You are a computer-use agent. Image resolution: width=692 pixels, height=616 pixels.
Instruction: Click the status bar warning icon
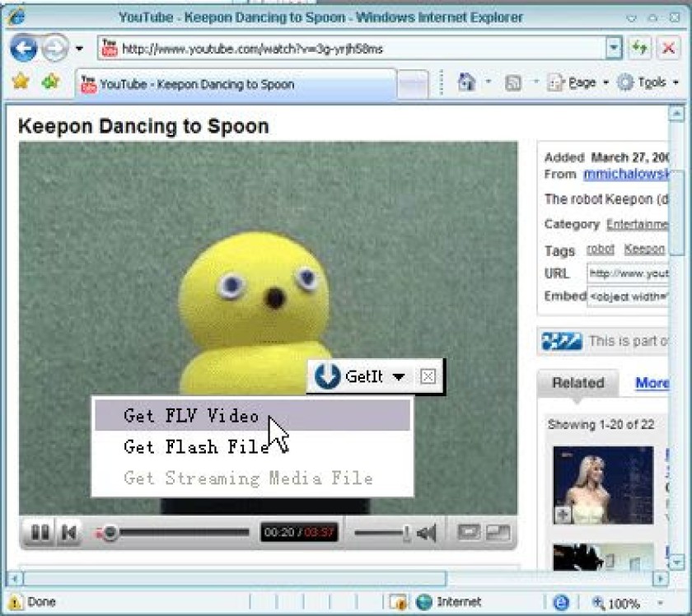click(15, 602)
